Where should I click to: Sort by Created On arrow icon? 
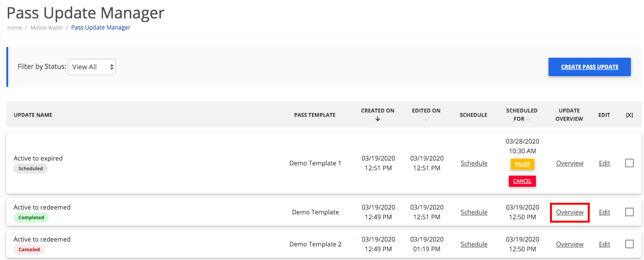pos(377,119)
